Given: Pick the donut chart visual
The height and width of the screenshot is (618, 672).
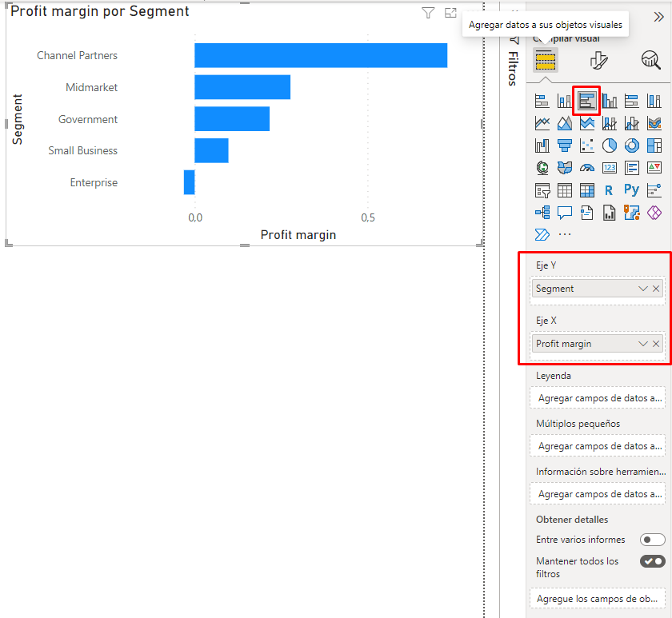Looking at the screenshot, I should [x=632, y=146].
